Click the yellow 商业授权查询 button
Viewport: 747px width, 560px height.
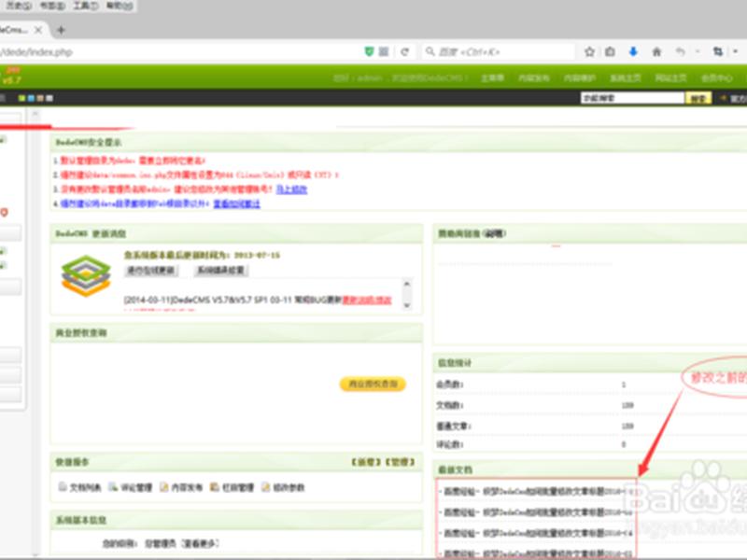(373, 384)
